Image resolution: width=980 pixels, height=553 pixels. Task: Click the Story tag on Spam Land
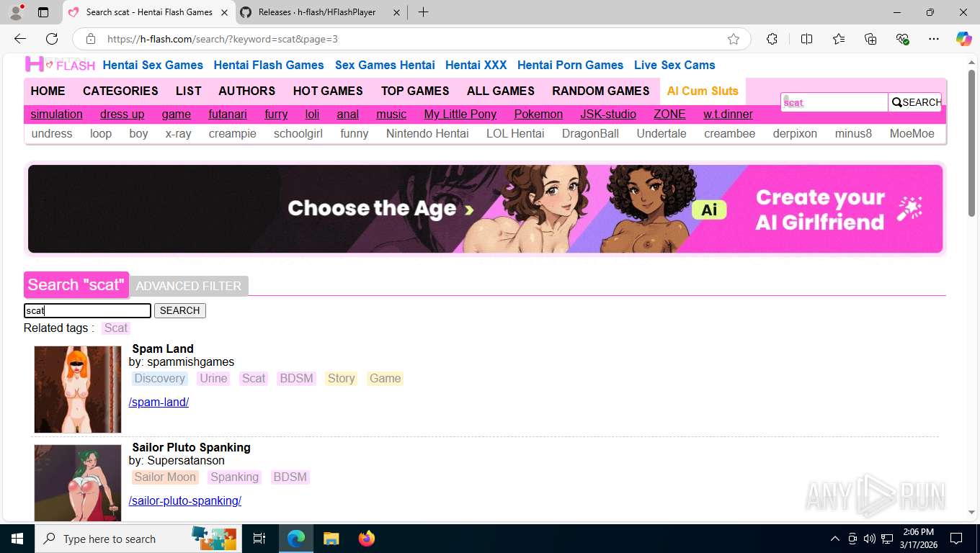point(341,378)
